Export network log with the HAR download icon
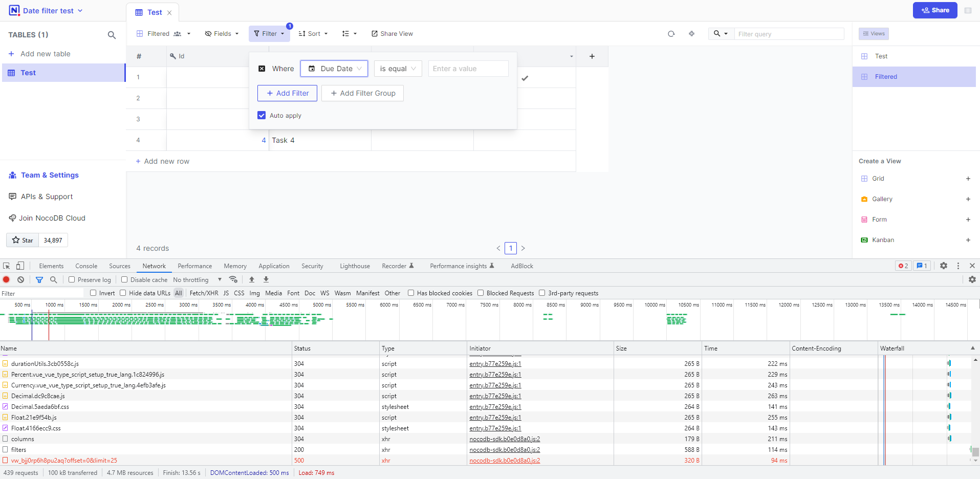 [x=266, y=279]
